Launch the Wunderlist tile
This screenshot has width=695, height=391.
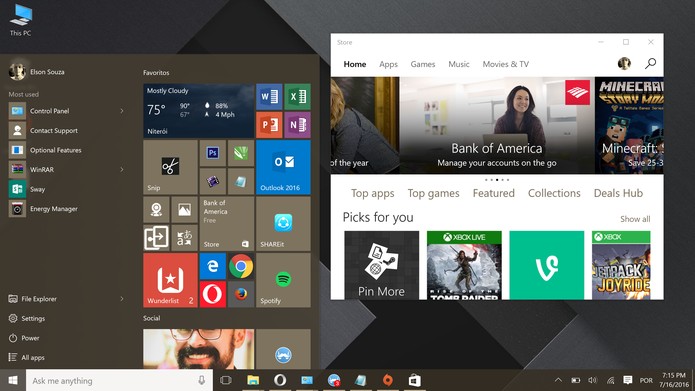point(170,280)
